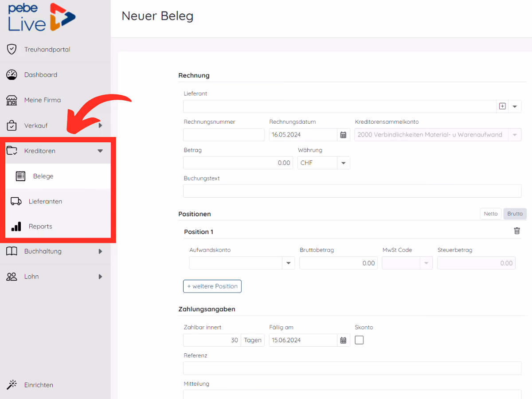Click the Lieferanten truck icon
This screenshot has width=532, height=399.
(16, 201)
